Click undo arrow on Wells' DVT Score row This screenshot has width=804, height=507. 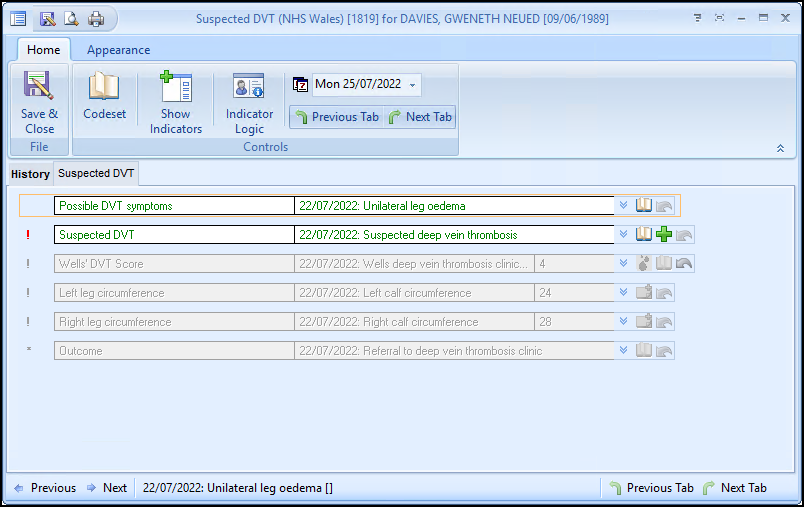pyautogui.click(x=684, y=264)
